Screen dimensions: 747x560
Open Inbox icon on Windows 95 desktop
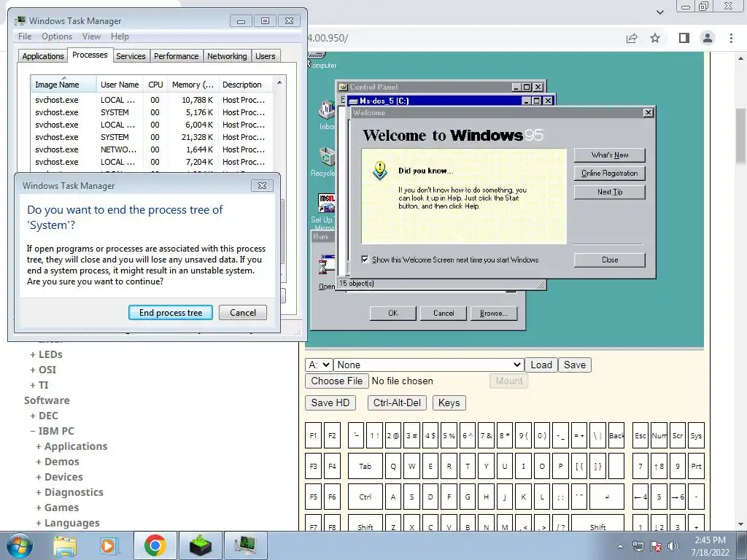pos(327,109)
